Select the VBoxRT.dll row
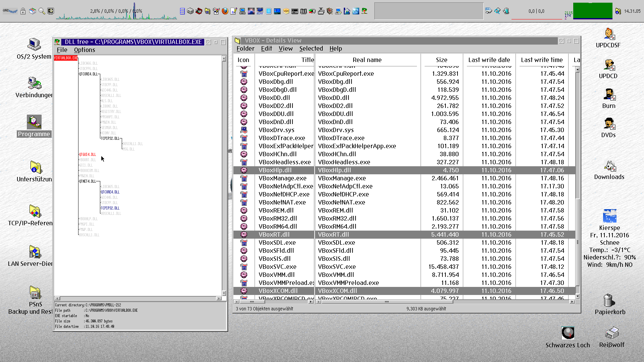 404,234
